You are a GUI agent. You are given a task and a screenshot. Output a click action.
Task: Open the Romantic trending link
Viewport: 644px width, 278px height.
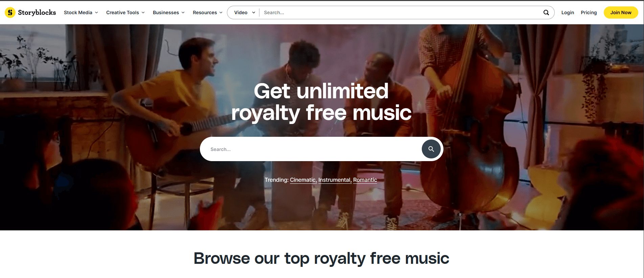click(x=365, y=180)
